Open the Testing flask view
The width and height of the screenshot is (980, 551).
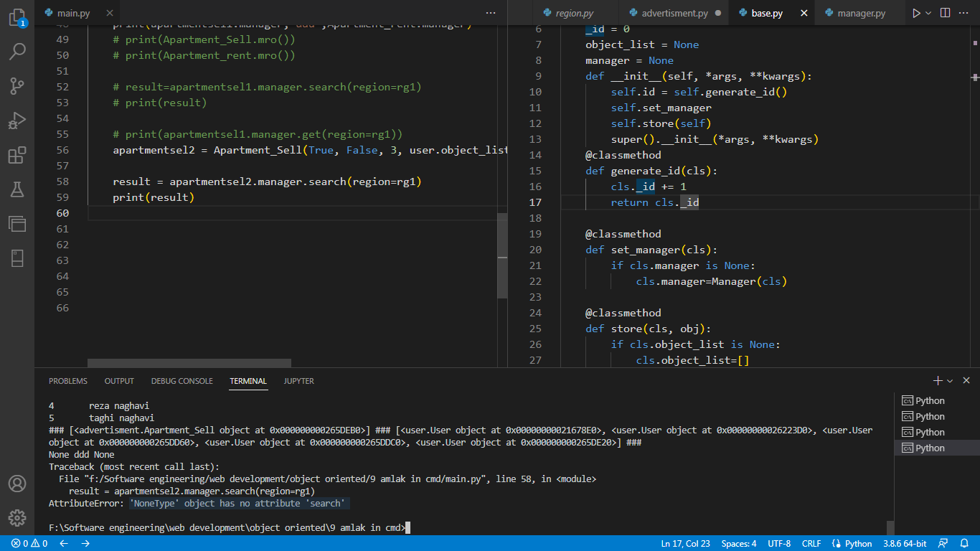click(17, 189)
